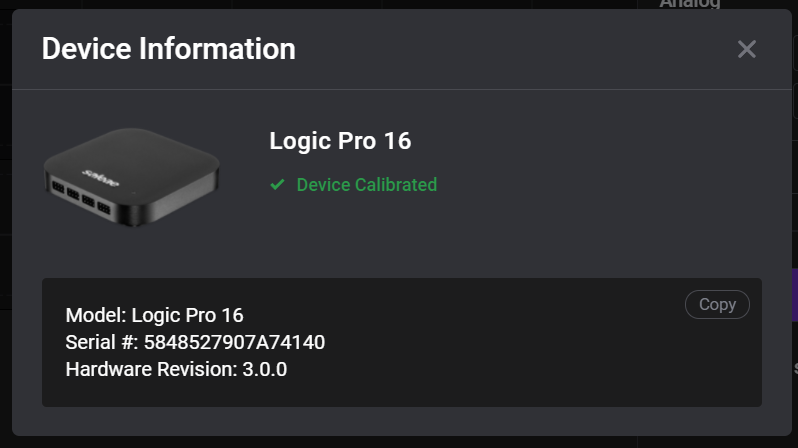Click the Model: Logic Pro 16 line

(154, 315)
